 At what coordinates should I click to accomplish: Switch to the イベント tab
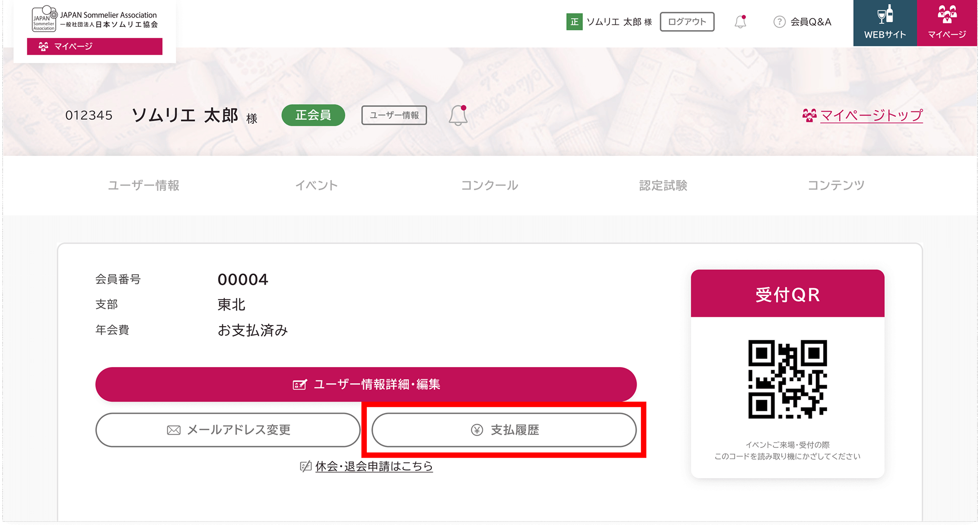317,185
